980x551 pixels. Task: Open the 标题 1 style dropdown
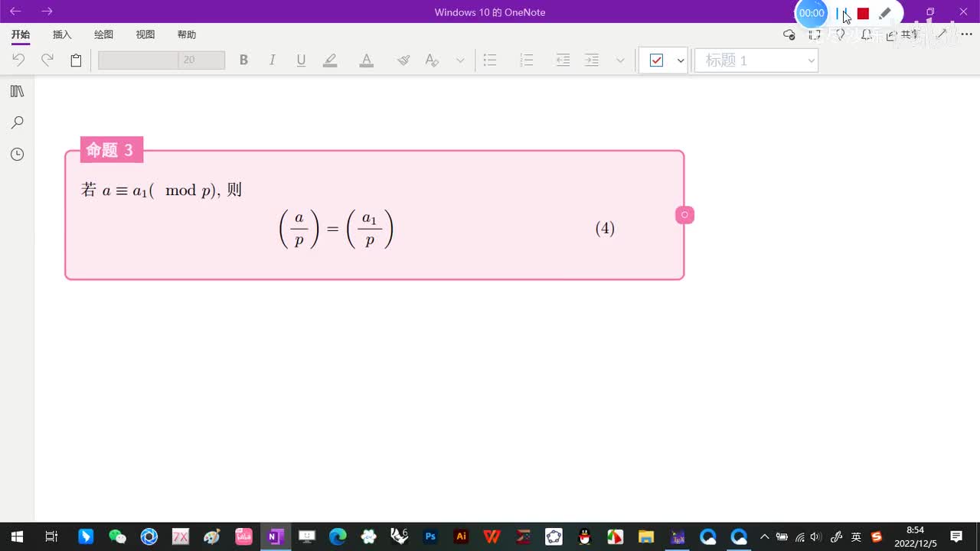pyautogui.click(x=756, y=60)
